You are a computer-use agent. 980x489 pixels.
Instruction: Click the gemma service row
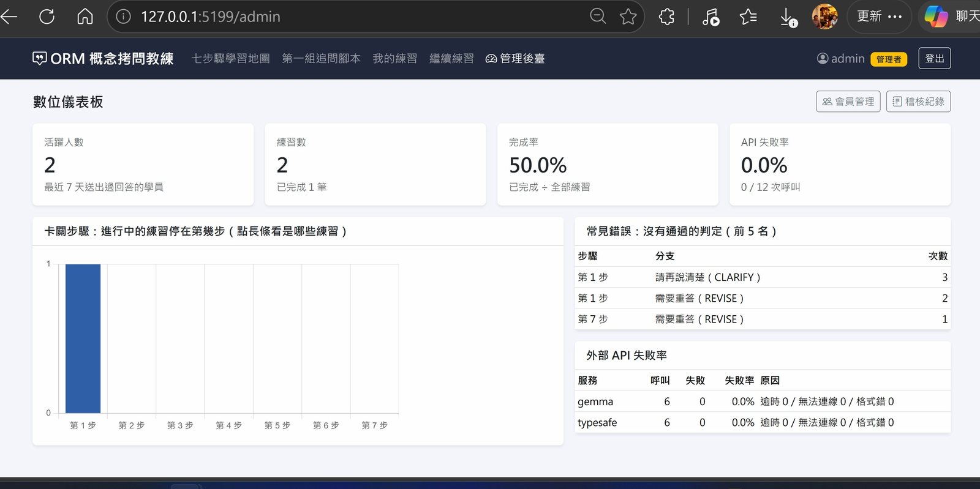click(763, 401)
